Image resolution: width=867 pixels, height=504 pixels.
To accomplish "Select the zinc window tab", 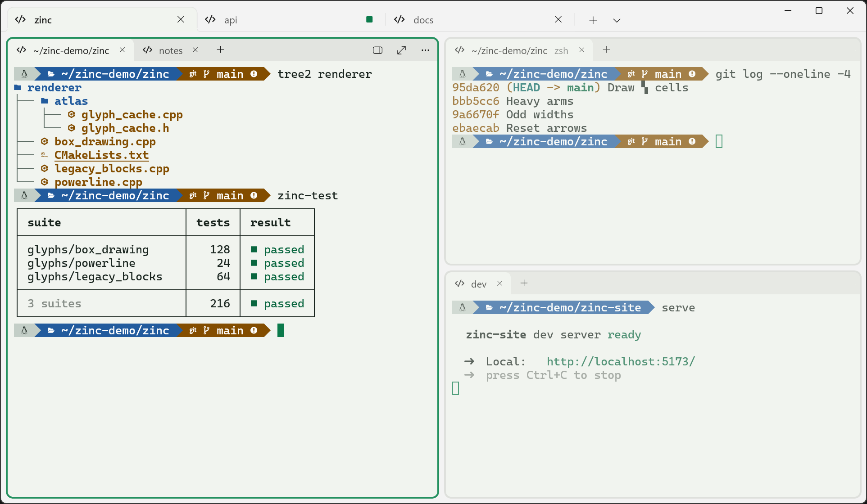I will pyautogui.click(x=101, y=20).
